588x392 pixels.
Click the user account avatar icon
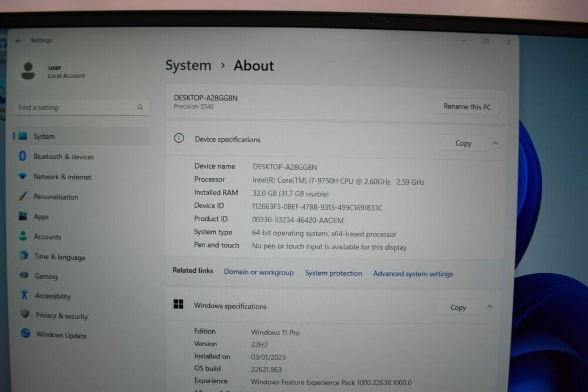coord(28,71)
